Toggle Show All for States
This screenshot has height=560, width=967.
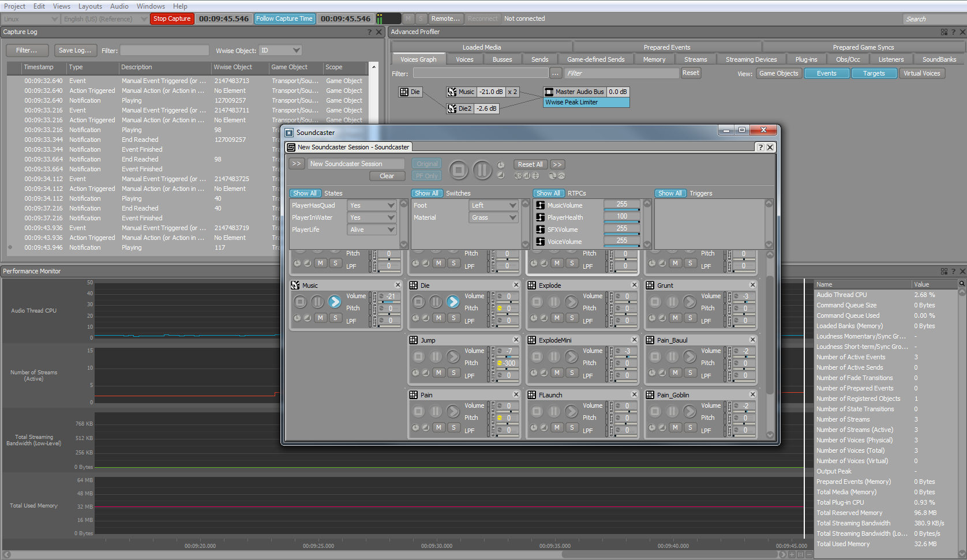coord(305,193)
